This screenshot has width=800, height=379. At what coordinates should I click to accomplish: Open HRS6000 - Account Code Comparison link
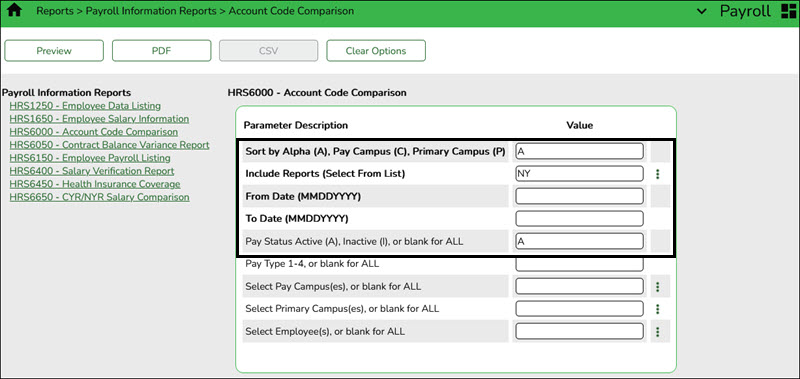pos(94,132)
